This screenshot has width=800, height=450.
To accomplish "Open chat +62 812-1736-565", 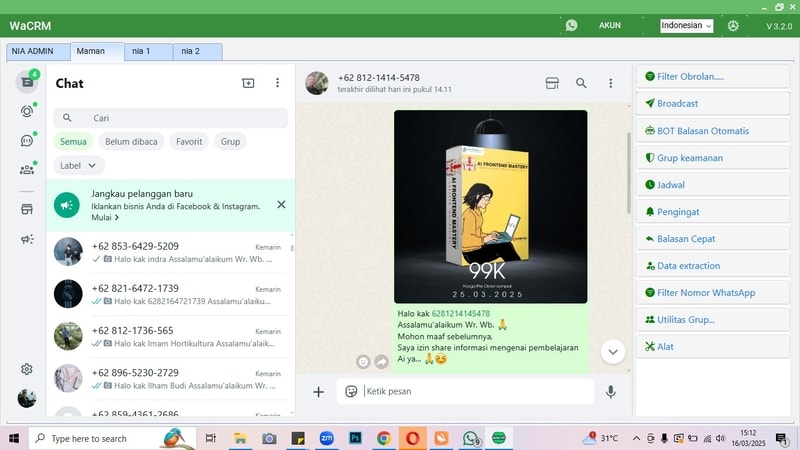I will pyautogui.click(x=170, y=337).
